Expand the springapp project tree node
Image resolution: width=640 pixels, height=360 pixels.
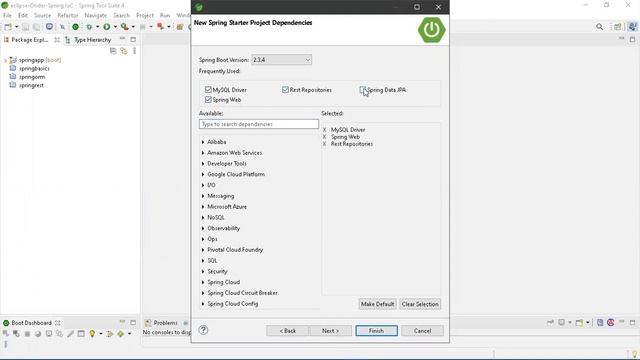coord(5,60)
